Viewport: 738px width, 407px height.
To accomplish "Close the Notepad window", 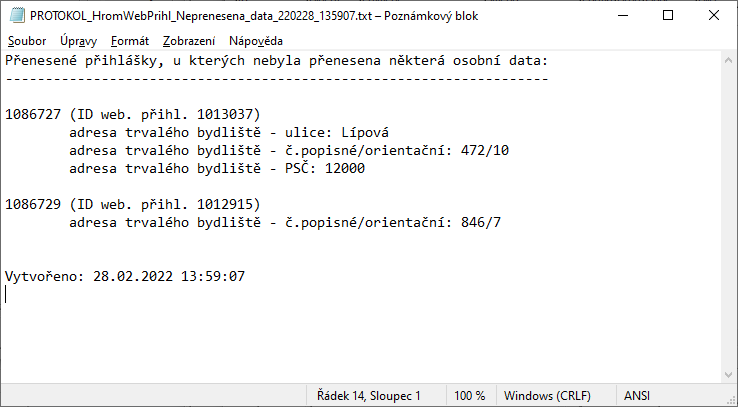I will click(714, 15).
